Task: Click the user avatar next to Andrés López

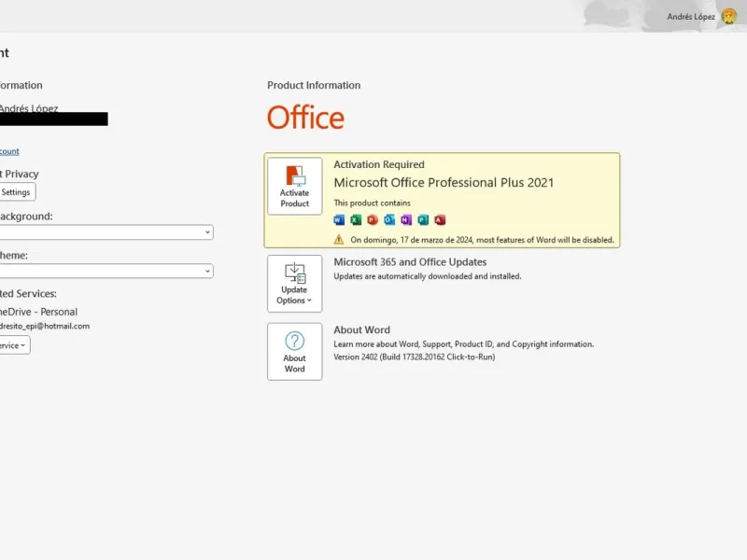Action: tap(728, 16)
